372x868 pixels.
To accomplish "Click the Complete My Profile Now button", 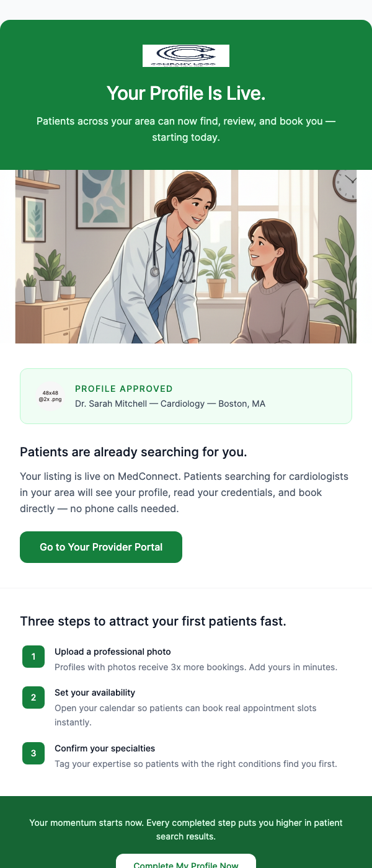I will 186,864.
